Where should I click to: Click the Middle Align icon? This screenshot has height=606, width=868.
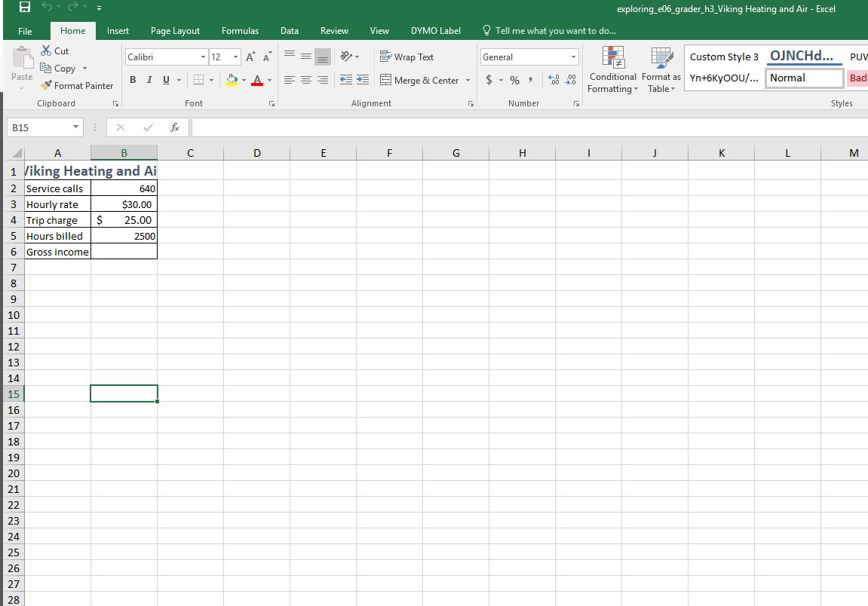pos(306,57)
